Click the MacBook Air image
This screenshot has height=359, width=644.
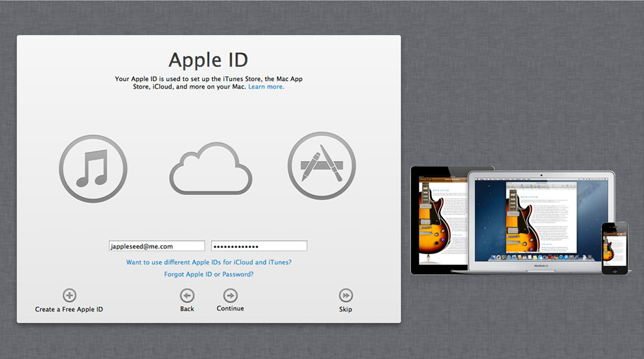pyautogui.click(x=542, y=222)
